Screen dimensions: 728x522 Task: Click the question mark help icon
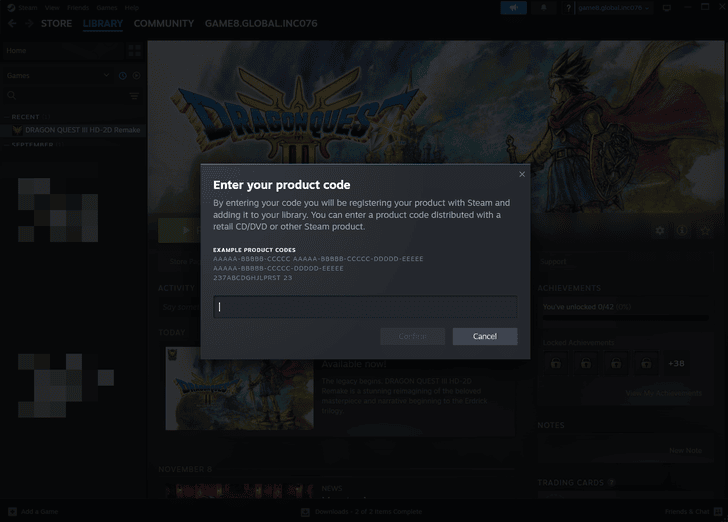(568, 8)
